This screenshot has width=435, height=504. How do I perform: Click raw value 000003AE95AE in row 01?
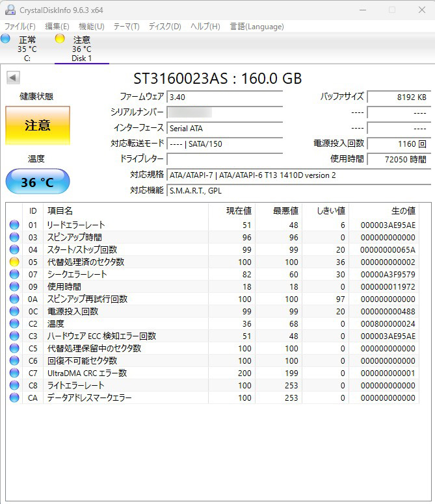pos(388,225)
